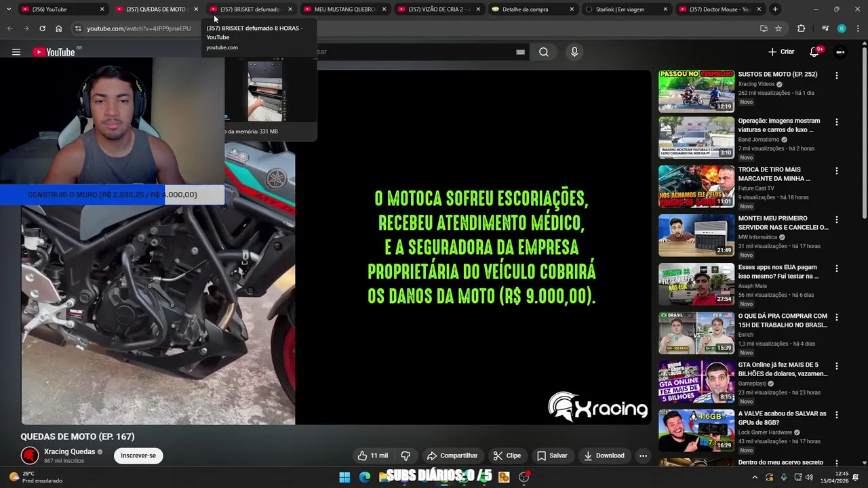Switch to the QUEDAS DE MOTO tab

pos(157,9)
